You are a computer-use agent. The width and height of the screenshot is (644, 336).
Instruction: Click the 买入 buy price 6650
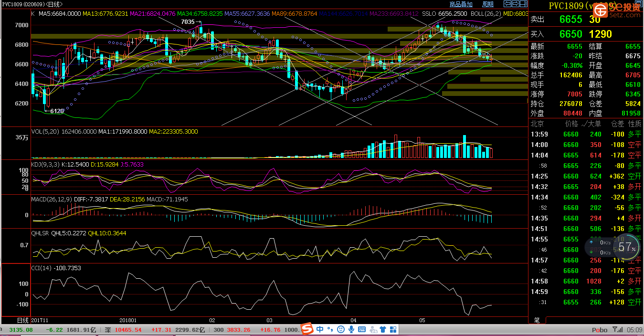click(x=571, y=34)
